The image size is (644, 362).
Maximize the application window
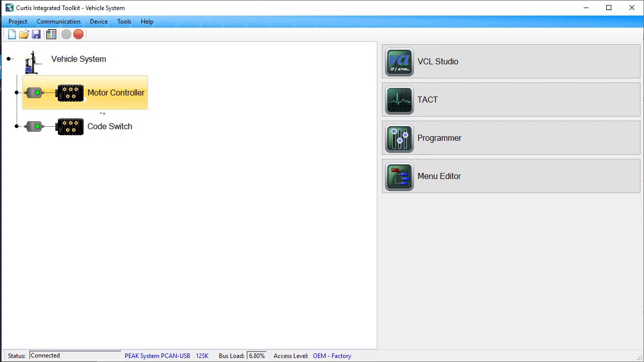609,8
